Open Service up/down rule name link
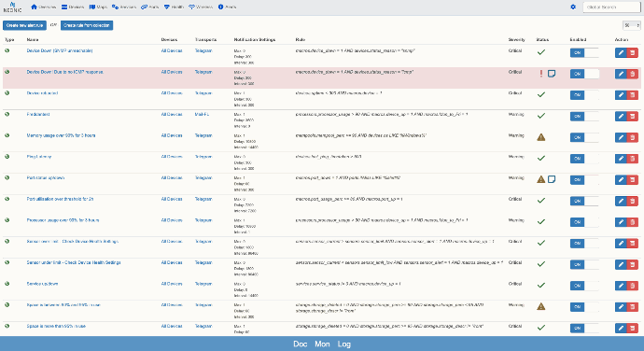644x351 pixels. coord(42,284)
